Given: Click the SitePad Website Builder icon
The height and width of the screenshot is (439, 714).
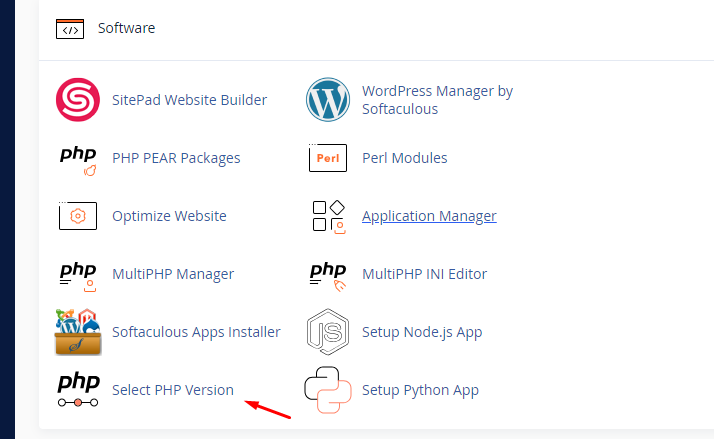Looking at the screenshot, I should pos(78,100).
